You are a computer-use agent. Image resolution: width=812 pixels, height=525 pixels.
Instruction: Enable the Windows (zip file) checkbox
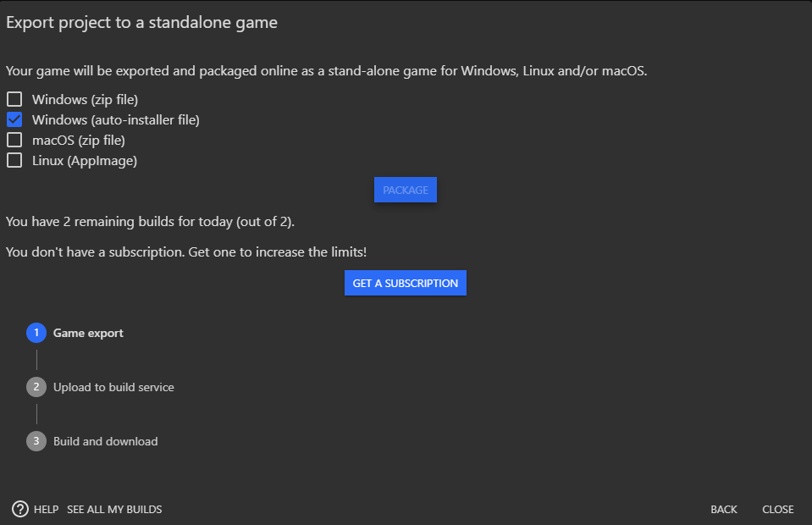tap(14, 99)
